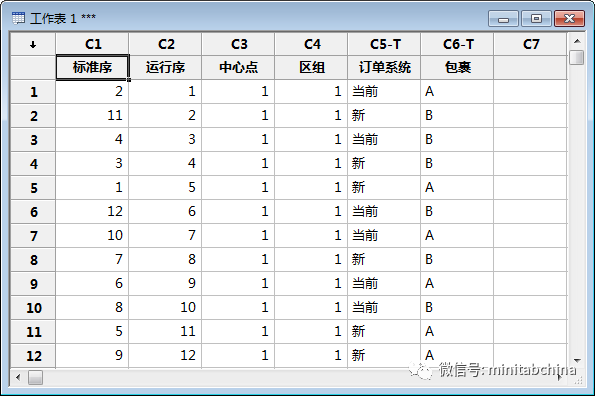Click 中心点 cell in row 4
Viewport: 595px width, 396px height.
(238, 163)
